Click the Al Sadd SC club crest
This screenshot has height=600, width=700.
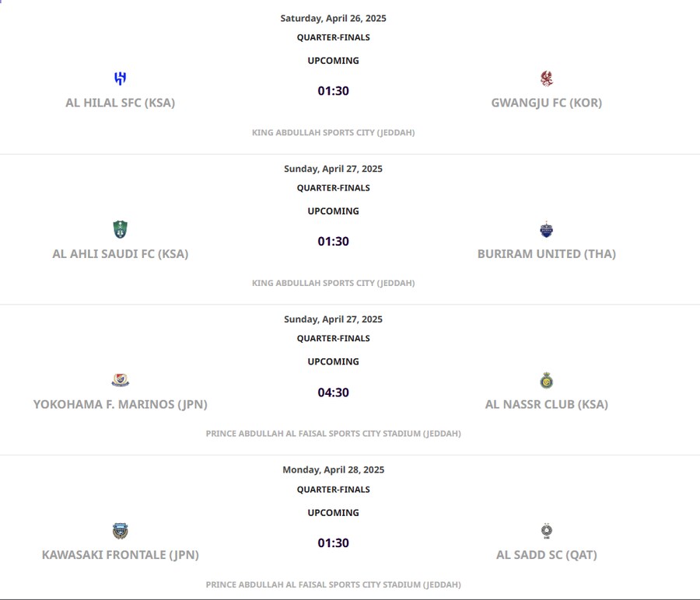click(547, 531)
